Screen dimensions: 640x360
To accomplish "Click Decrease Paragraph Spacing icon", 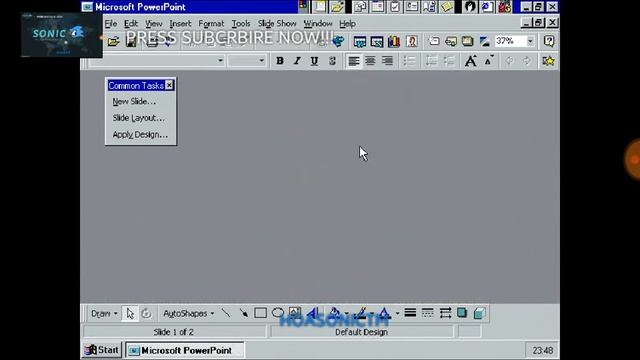I will 449,61.
